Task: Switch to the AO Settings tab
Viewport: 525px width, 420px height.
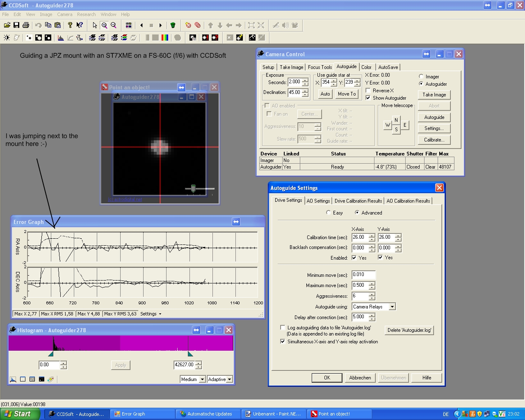Action: [318, 201]
